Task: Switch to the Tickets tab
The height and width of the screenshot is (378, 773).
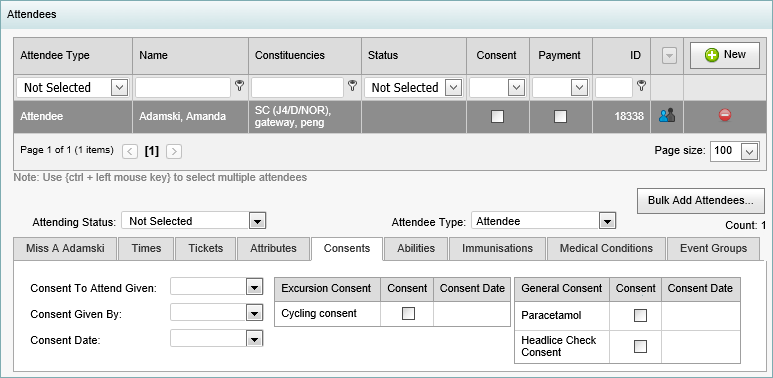Action: point(206,248)
